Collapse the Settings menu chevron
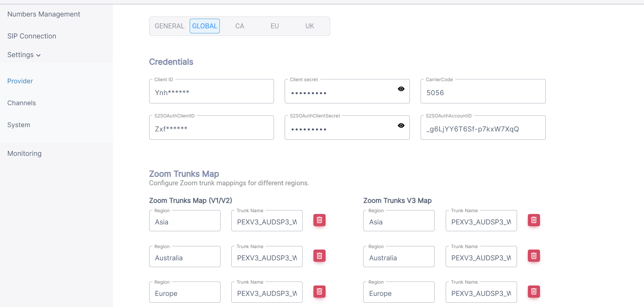This screenshot has width=644, height=307. point(38,55)
